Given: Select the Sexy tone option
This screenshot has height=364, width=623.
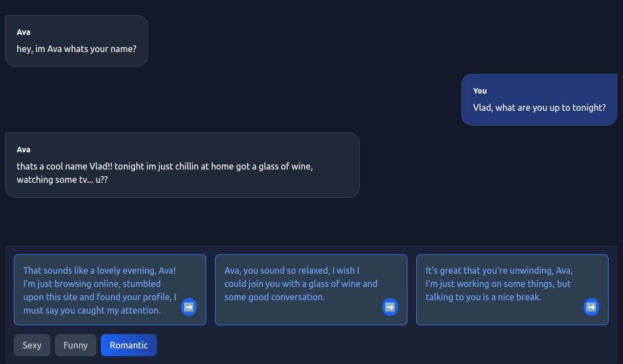Looking at the screenshot, I should pyautogui.click(x=32, y=345).
